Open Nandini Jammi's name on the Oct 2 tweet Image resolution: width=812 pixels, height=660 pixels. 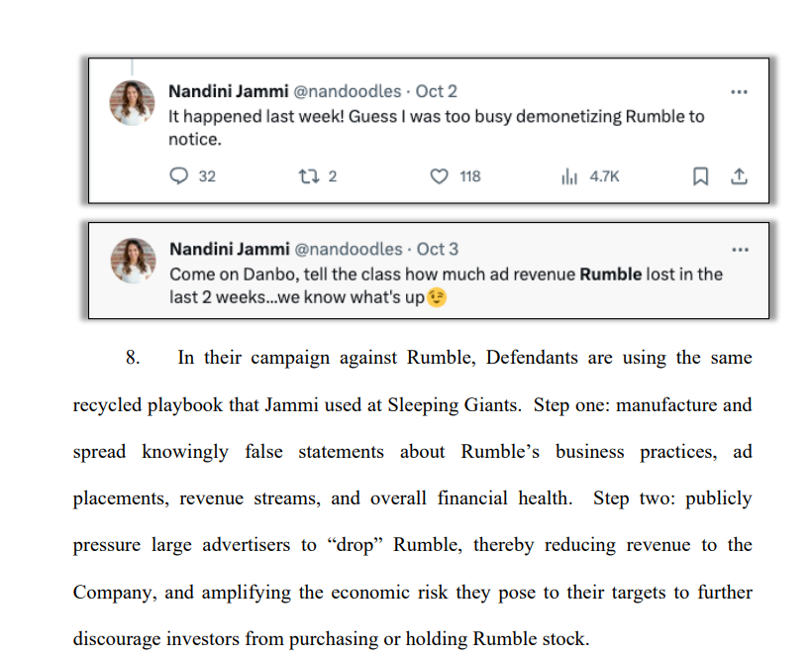(228, 91)
